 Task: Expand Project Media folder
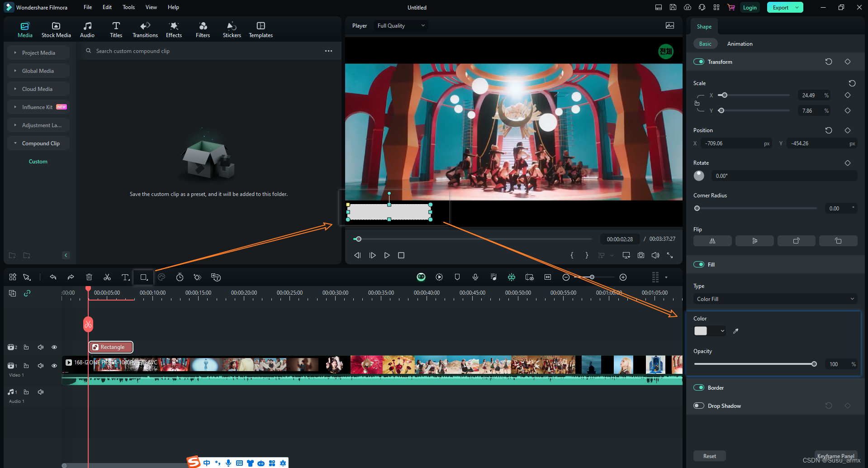[x=38, y=53]
